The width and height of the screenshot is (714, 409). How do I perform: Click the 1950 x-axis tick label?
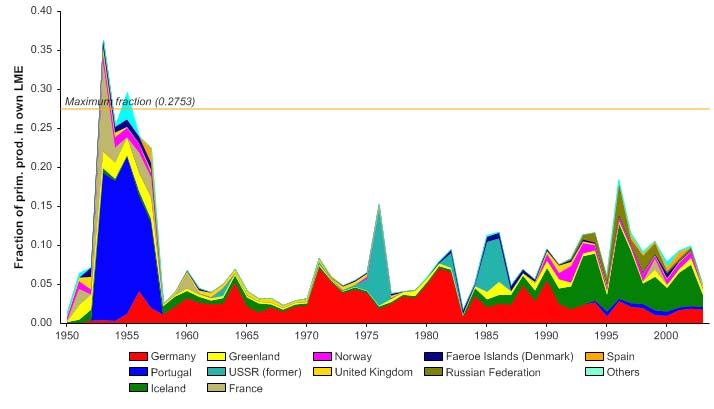pyautogui.click(x=67, y=337)
